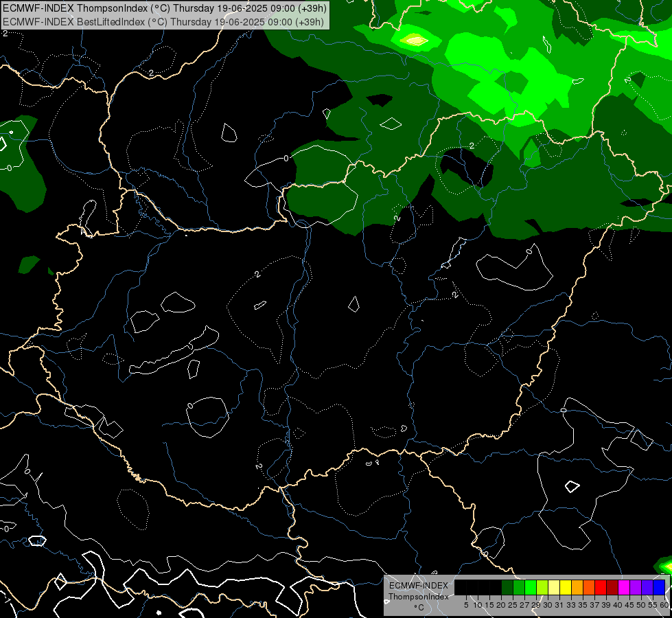Click the bright red 37–39 legend swatch
Screen dimensions: 672x618
point(601,587)
